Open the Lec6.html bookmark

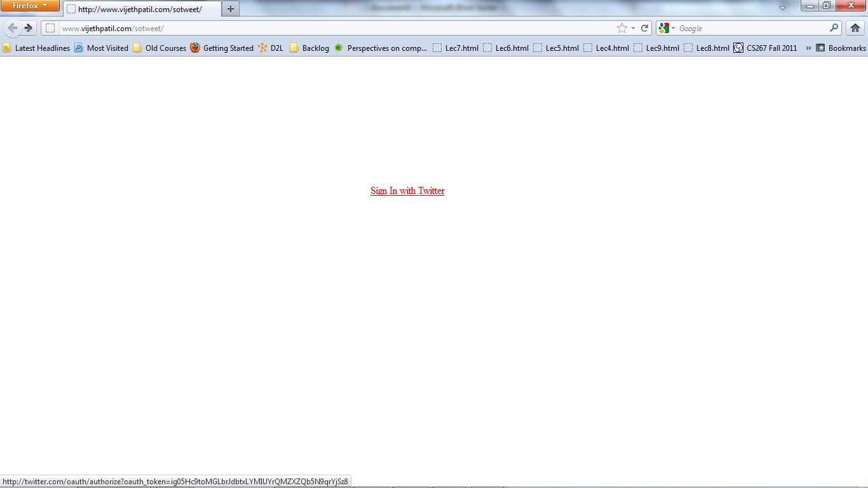(506, 48)
